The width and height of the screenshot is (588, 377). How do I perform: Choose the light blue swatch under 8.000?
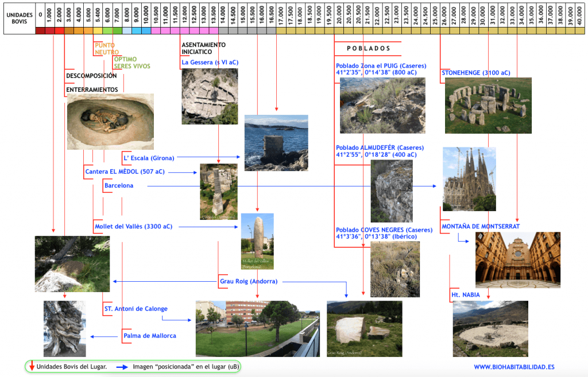[x=127, y=31]
